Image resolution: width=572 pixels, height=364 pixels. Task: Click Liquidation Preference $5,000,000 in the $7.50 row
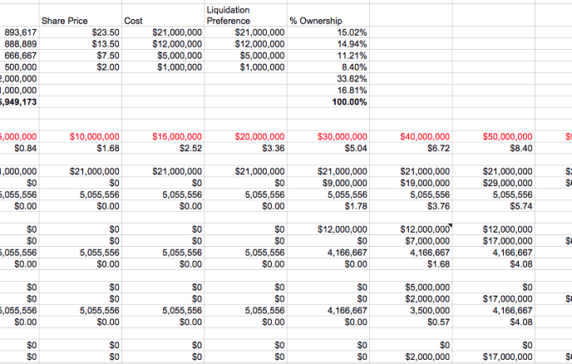pyautogui.click(x=246, y=56)
